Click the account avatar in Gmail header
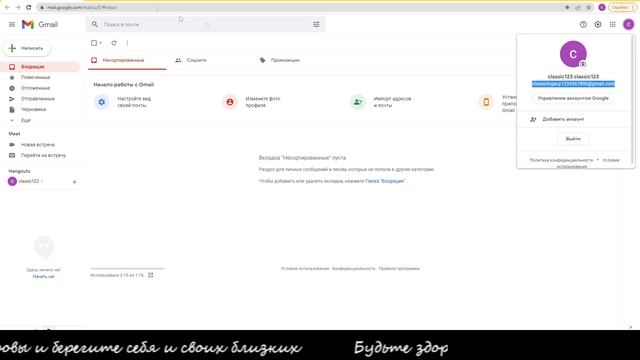The width and height of the screenshot is (640, 360). (x=629, y=24)
